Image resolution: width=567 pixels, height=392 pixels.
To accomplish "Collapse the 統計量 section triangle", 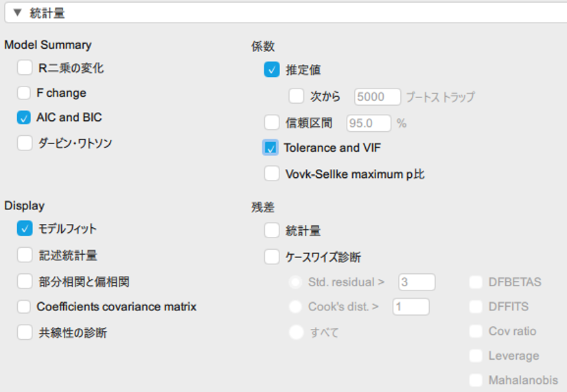I will [17, 12].
